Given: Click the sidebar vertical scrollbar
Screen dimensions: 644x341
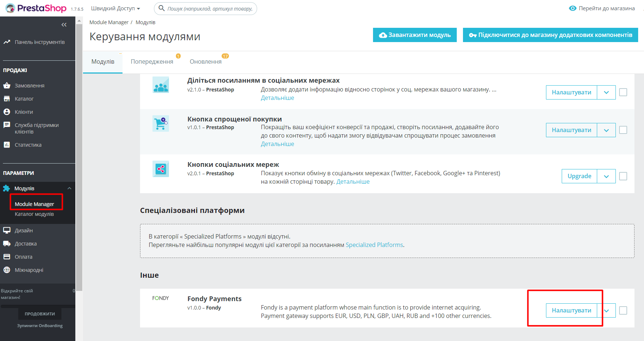Looking at the screenshot, I should 79,157.
